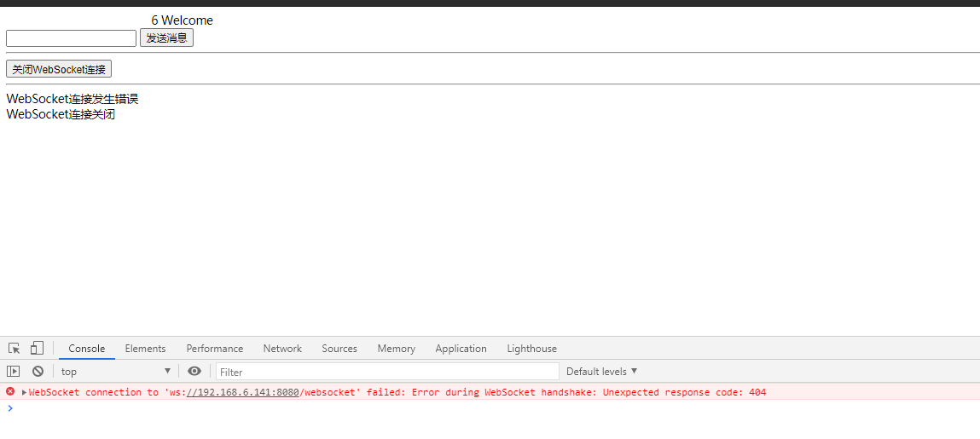Select the '6 Welcome' text
This screenshot has height=439, width=980.
coord(182,20)
